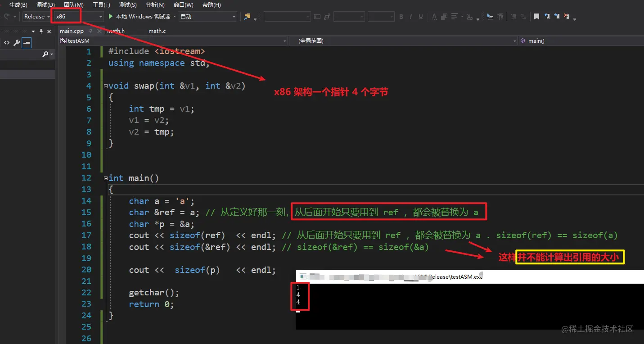Image resolution: width=644 pixels, height=344 pixels.
Task: Click the highlighted preview icon in side panel
Action: coord(27,43)
